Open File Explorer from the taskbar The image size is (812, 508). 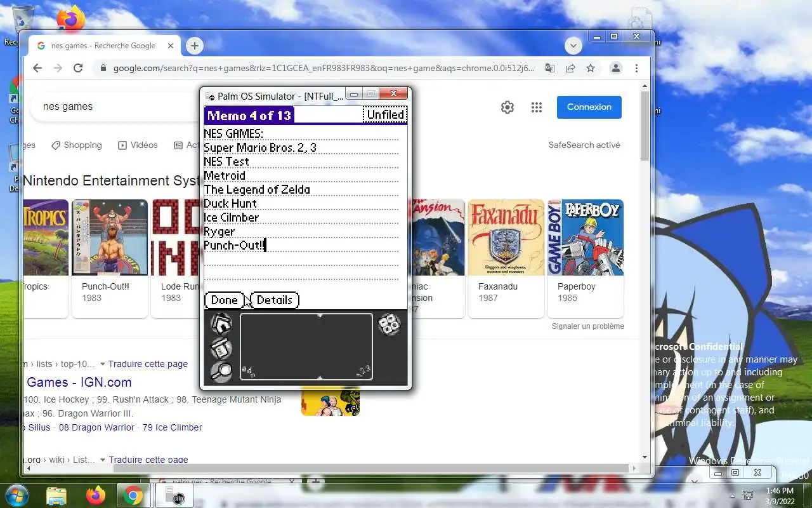point(56,495)
